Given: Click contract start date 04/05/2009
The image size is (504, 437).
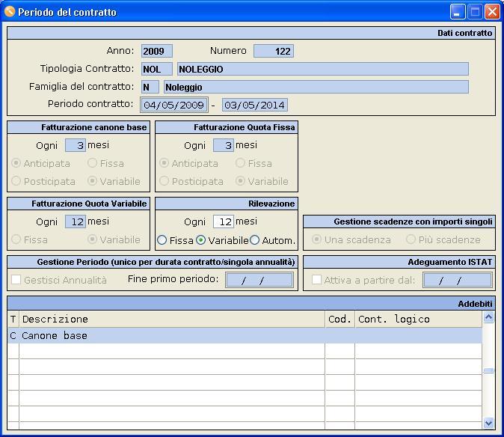Looking at the screenshot, I should point(174,105).
